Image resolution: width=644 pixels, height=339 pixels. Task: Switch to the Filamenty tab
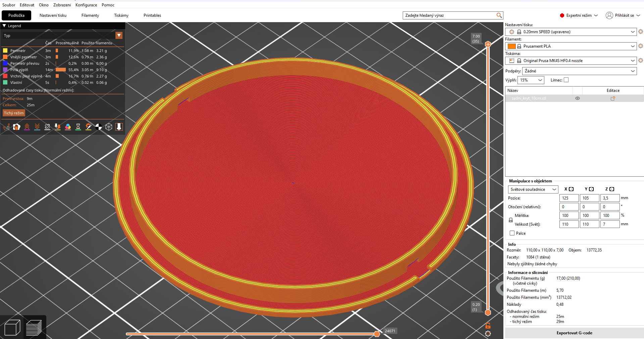click(90, 15)
